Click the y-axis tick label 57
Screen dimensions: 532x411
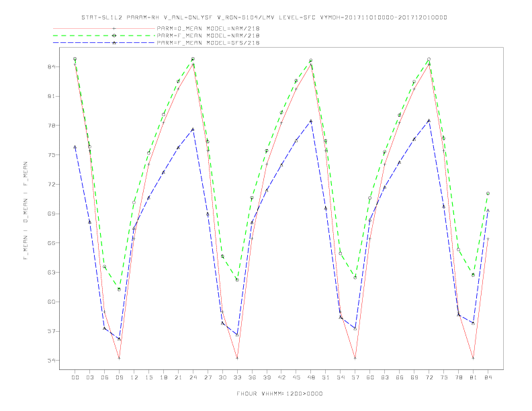click(51, 331)
